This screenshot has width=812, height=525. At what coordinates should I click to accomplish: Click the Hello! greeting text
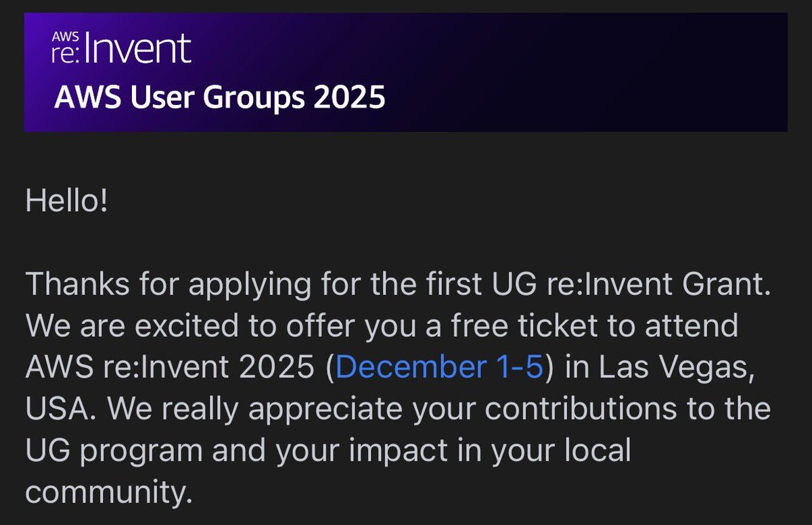tap(66, 203)
